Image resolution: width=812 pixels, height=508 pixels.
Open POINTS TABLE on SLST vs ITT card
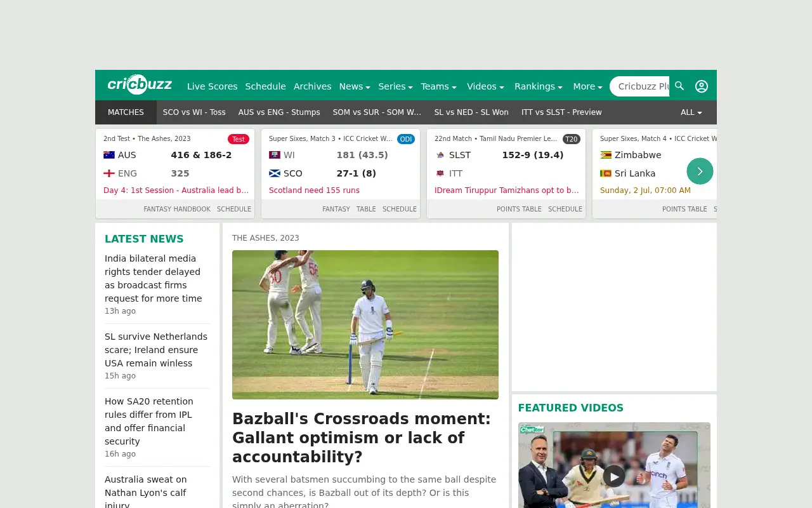point(519,209)
